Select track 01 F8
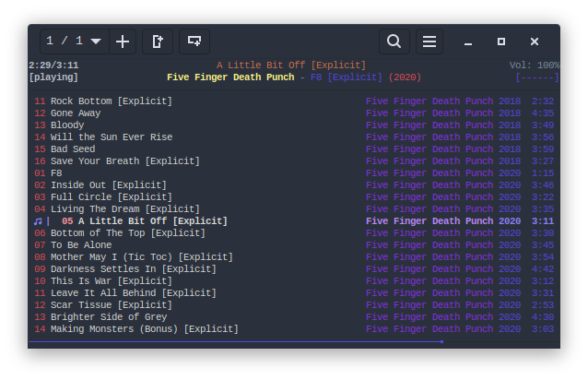Image resolution: width=588 pixels, height=380 pixels. point(294,173)
